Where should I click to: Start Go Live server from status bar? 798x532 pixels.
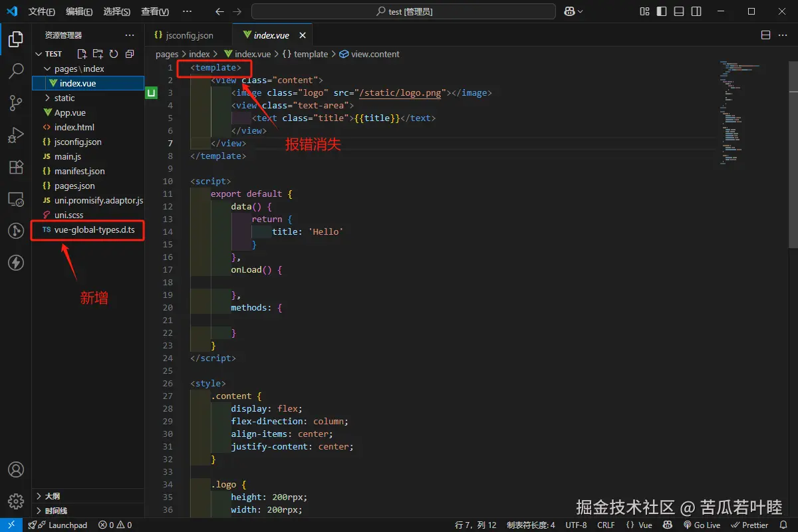coord(702,525)
